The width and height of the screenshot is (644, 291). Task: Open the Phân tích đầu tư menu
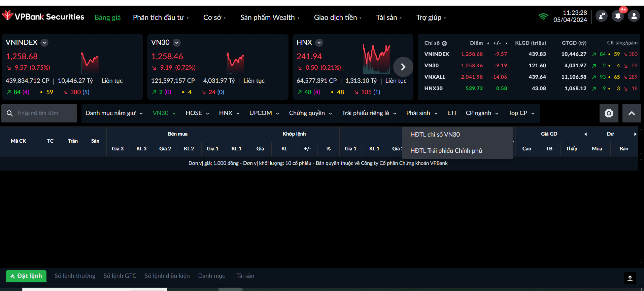pos(161,17)
